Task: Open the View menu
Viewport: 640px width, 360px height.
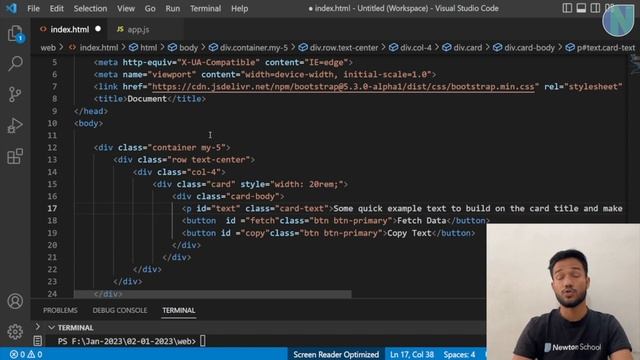Action: (126, 9)
